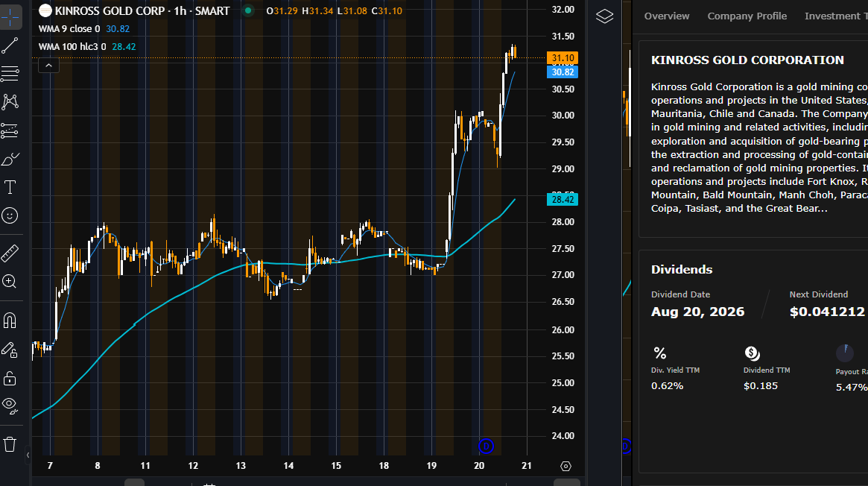Toggle magnet mode for drawings
This screenshot has height=486, width=868.
click(x=10, y=320)
